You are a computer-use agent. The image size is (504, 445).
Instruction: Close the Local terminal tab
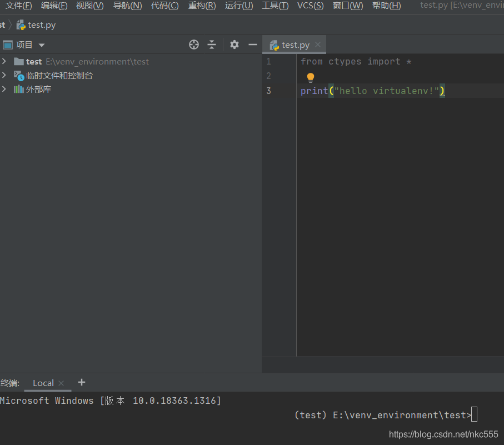coord(61,383)
